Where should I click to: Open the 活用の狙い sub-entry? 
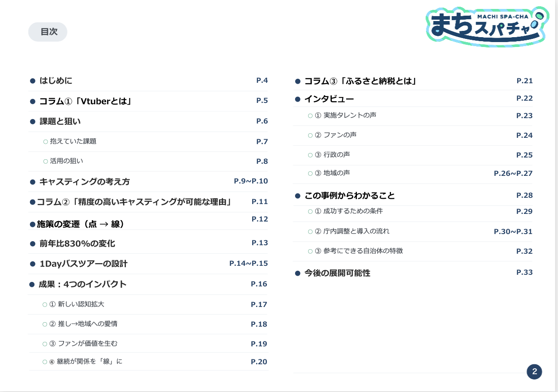pyautogui.click(x=66, y=161)
